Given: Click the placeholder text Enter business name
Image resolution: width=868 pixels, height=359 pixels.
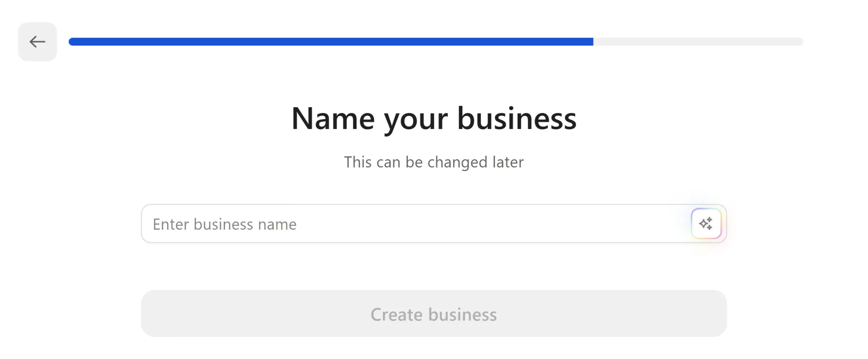Looking at the screenshot, I should pyautogui.click(x=224, y=224).
